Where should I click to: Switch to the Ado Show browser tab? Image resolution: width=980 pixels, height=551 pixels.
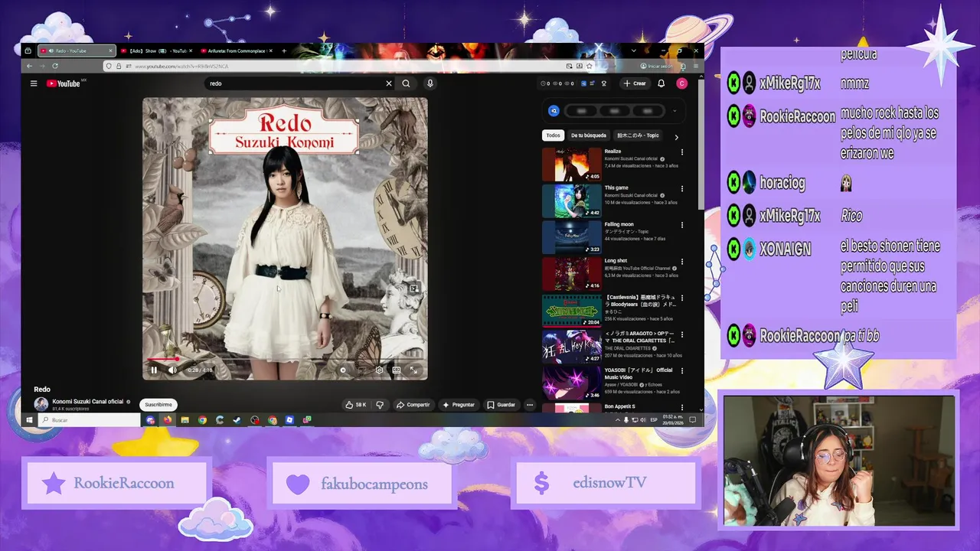156,51
